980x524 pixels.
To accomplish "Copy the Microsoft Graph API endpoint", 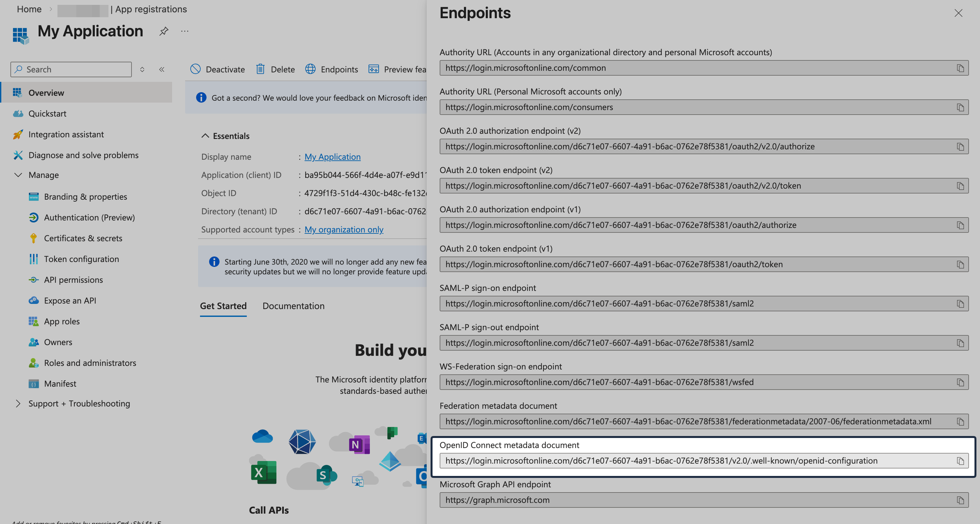I will pyautogui.click(x=960, y=500).
